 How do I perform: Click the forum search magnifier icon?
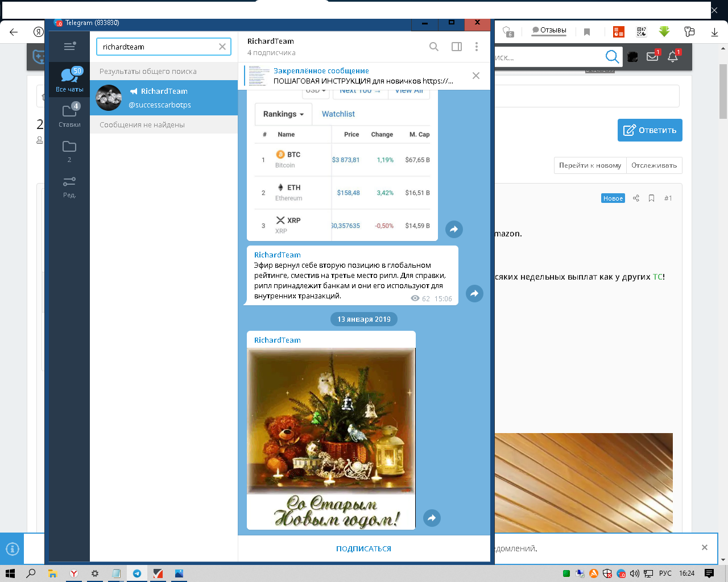pyautogui.click(x=612, y=56)
